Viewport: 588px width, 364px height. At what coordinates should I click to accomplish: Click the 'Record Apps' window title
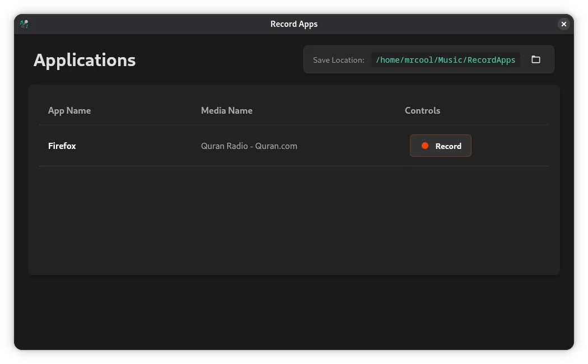(293, 24)
